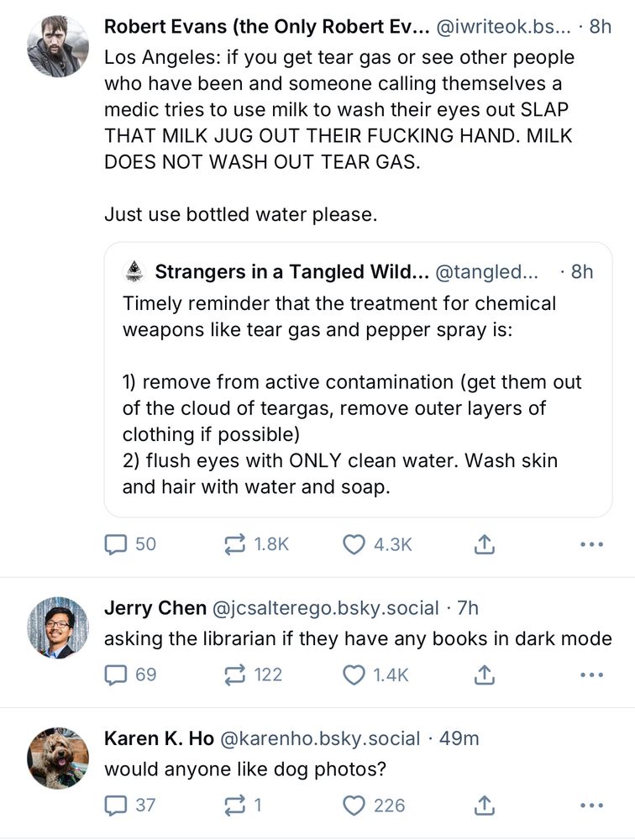Share Robert Evans' post
The image size is (635, 840).
click(484, 544)
